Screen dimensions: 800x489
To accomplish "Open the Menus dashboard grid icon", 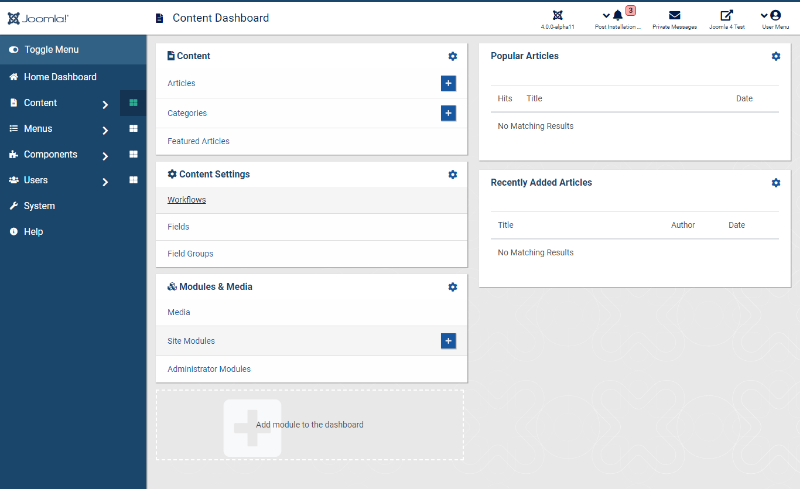I will click(x=133, y=129).
